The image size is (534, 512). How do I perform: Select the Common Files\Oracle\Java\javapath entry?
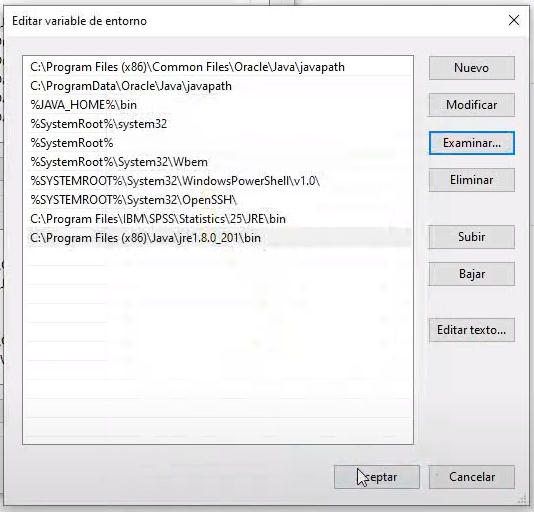pos(219,67)
